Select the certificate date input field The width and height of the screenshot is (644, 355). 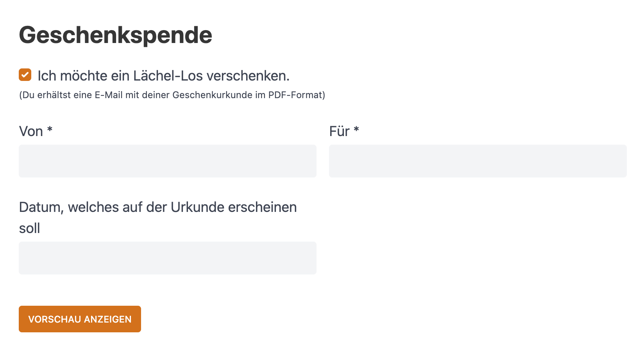tap(168, 258)
